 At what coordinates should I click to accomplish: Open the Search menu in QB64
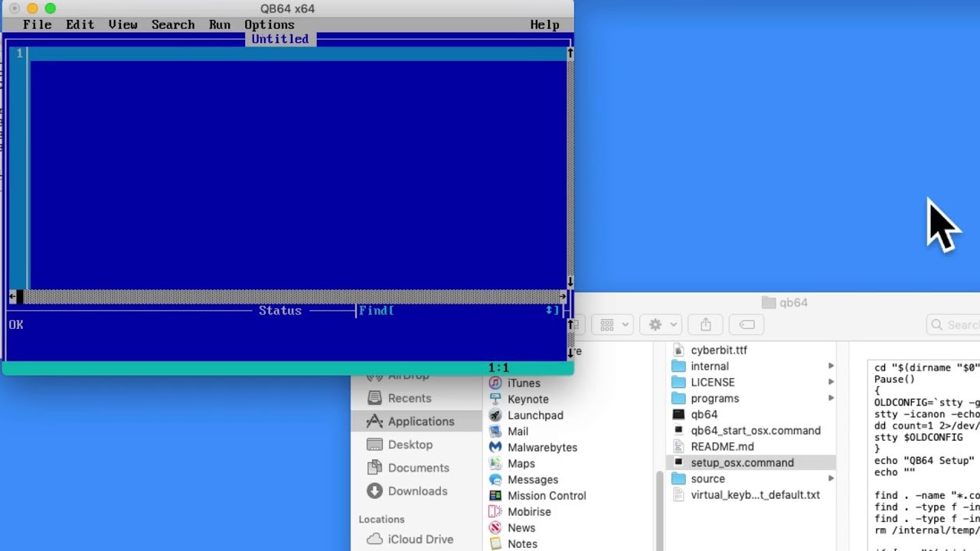(173, 24)
